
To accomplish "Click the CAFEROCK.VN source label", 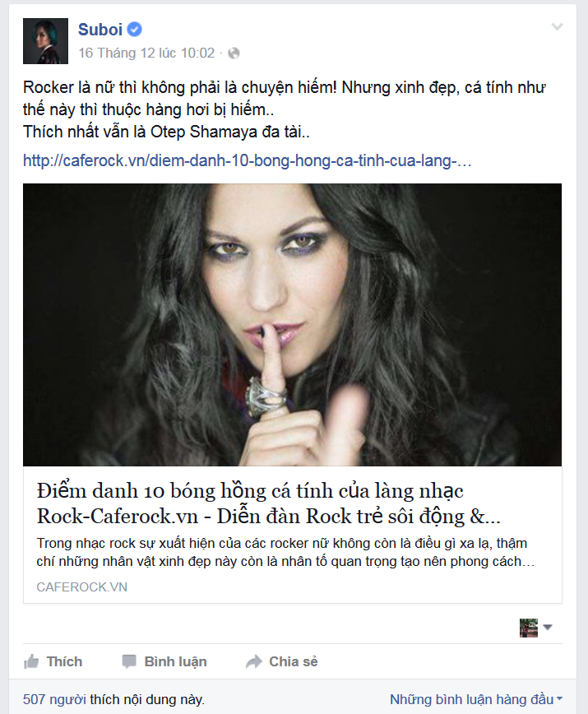I will tap(82, 587).
